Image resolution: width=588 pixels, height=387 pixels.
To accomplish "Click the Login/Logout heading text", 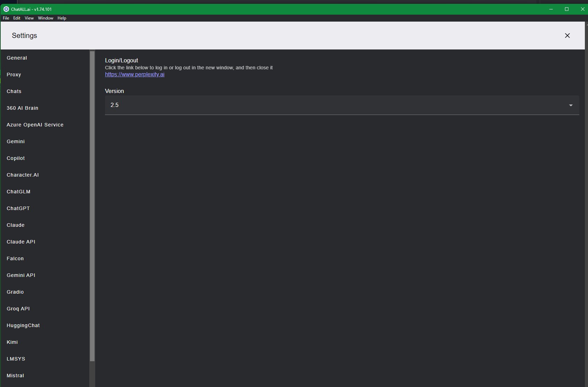I will pos(121,60).
